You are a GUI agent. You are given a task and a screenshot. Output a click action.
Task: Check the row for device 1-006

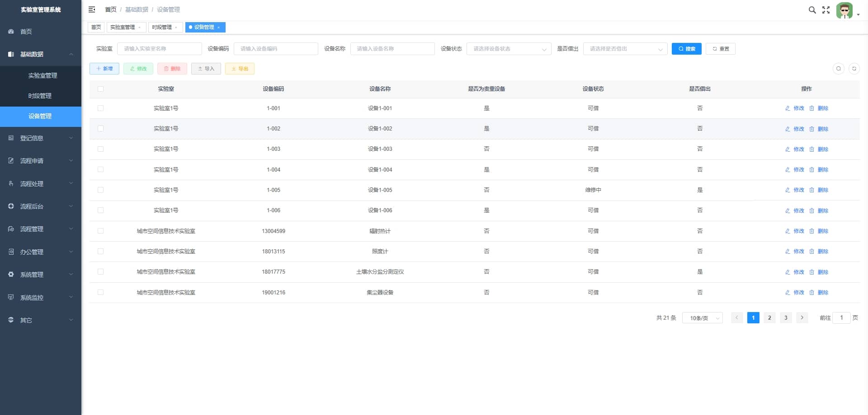click(x=100, y=210)
